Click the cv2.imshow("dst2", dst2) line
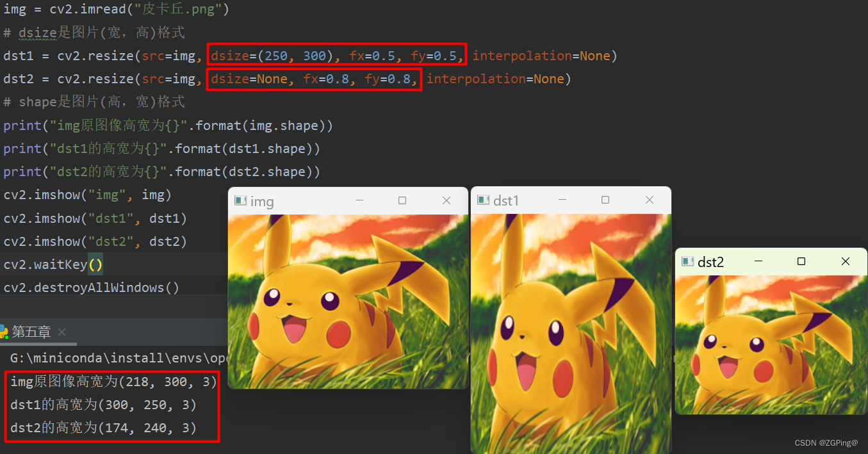The image size is (868, 454). point(95,241)
